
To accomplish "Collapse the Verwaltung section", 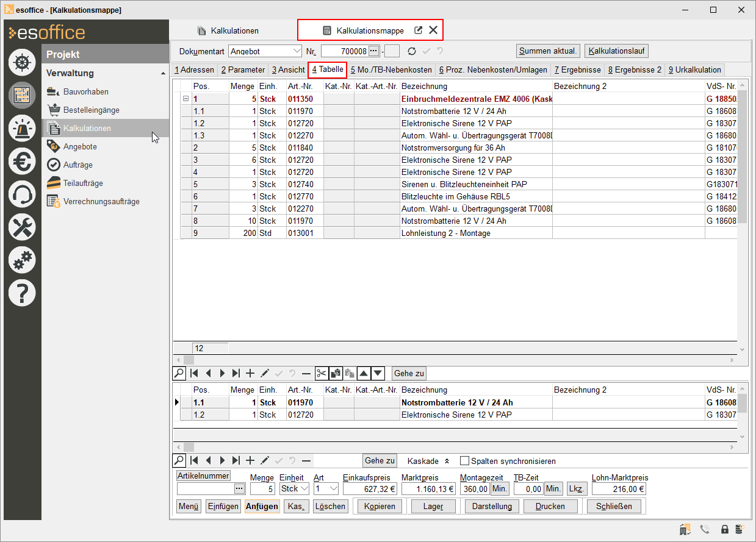I will click(x=163, y=74).
